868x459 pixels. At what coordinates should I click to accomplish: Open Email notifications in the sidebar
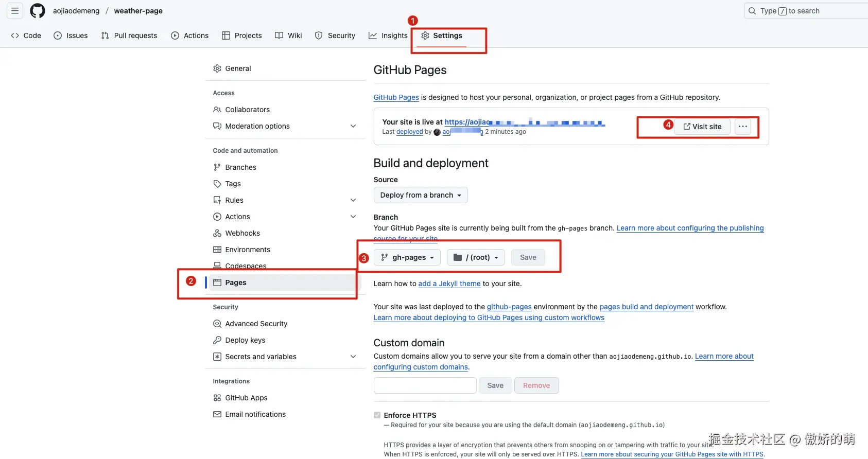(x=255, y=414)
